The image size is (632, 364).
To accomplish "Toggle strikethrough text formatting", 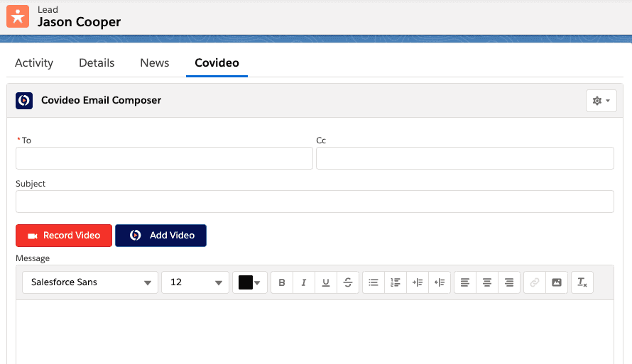I will coord(348,282).
